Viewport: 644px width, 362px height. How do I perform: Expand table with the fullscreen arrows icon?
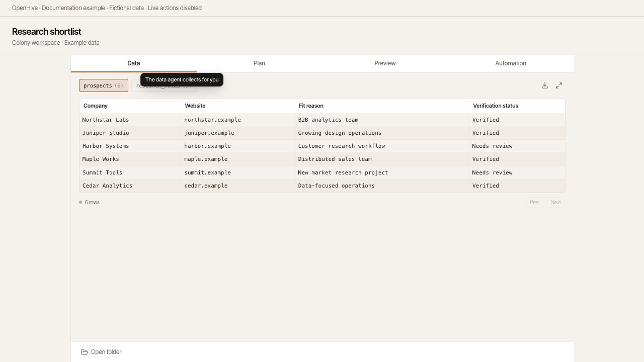pos(559,85)
